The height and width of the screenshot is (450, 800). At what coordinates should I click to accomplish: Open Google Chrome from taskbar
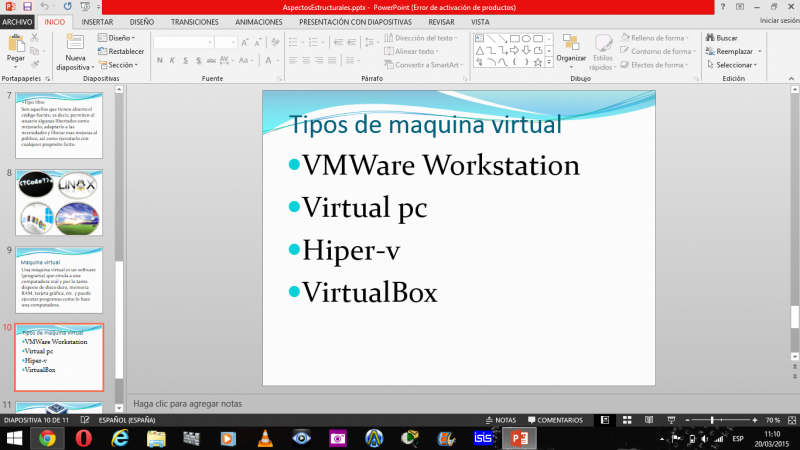tap(47, 438)
